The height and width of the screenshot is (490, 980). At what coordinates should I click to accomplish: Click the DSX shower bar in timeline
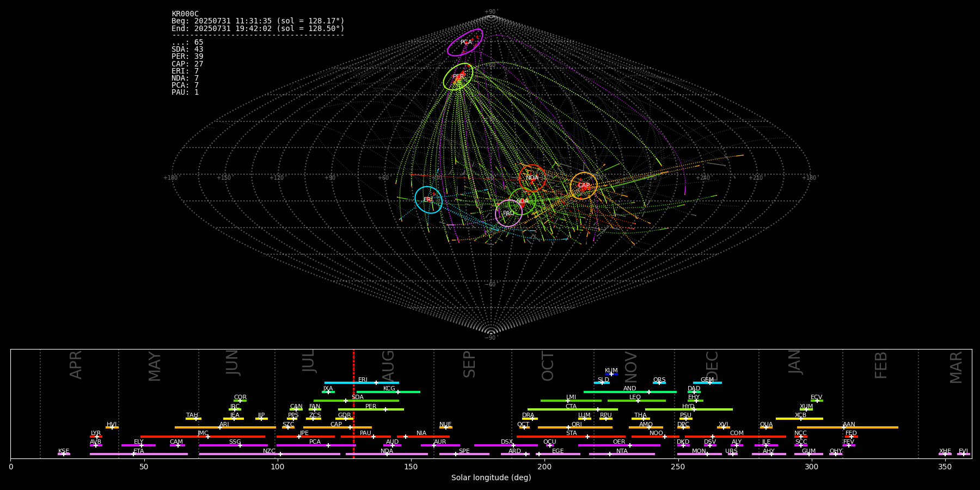pyautogui.click(x=506, y=445)
